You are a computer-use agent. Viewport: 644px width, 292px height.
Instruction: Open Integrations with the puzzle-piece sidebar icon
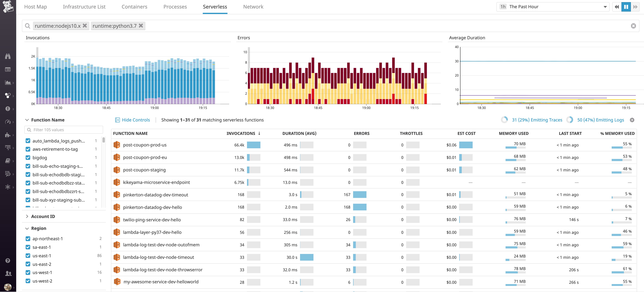(8, 135)
